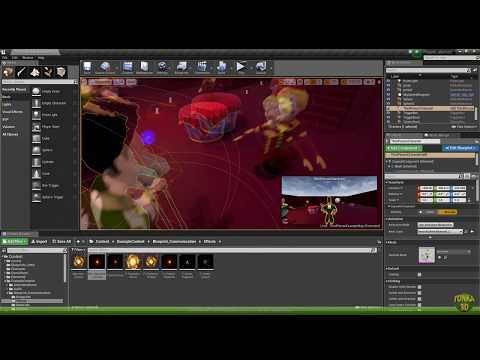Click the Play toolbar button
Screen dimensions: 480x360
pyautogui.click(x=241, y=67)
